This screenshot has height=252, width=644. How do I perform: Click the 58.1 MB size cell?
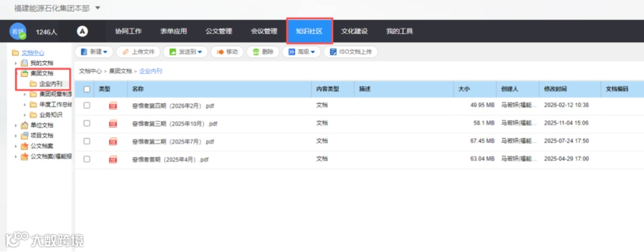484,123
